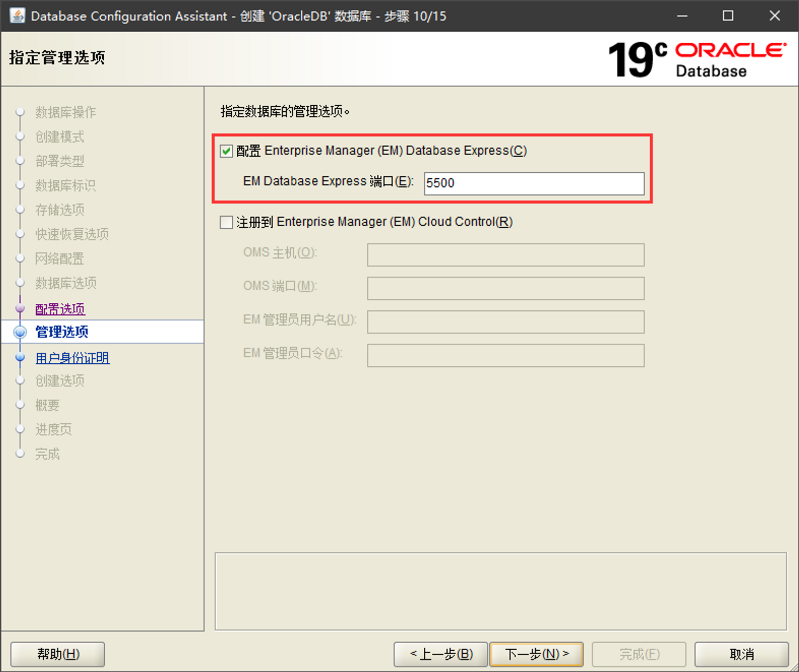Click the step bullet beside 用户身份证明
This screenshot has width=799, height=672.
click(x=20, y=357)
